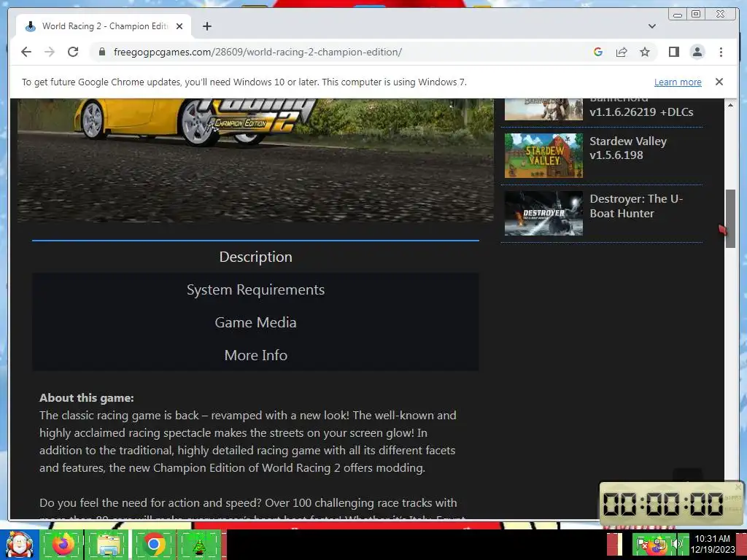This screenshot has width=747, height=560.
Task: Click the 00:00:00 timer display
Action: 663,504
